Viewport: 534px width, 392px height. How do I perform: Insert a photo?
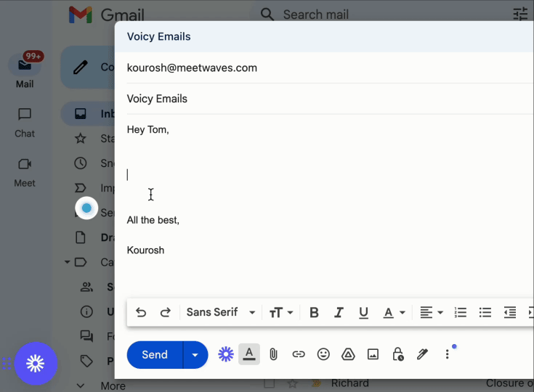pos(373,354)
